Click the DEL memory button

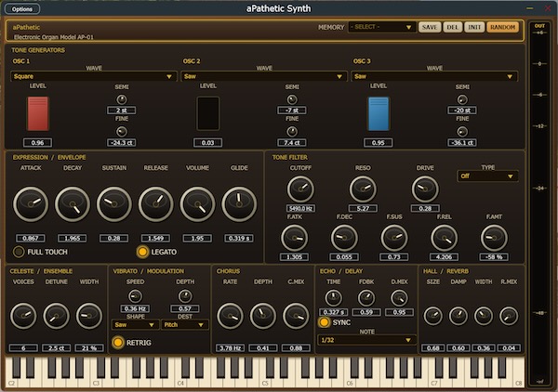452,27
